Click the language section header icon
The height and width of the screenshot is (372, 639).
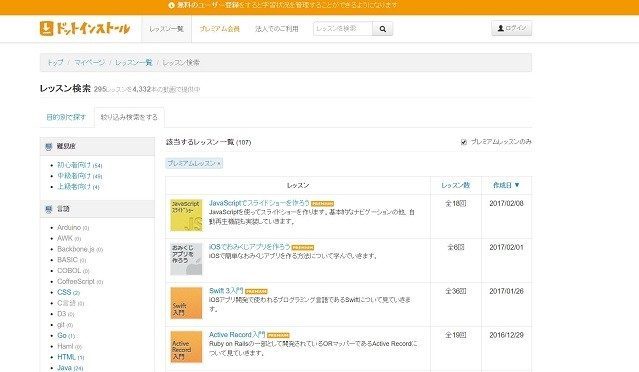pyautogui.click(x=48, y=209)
